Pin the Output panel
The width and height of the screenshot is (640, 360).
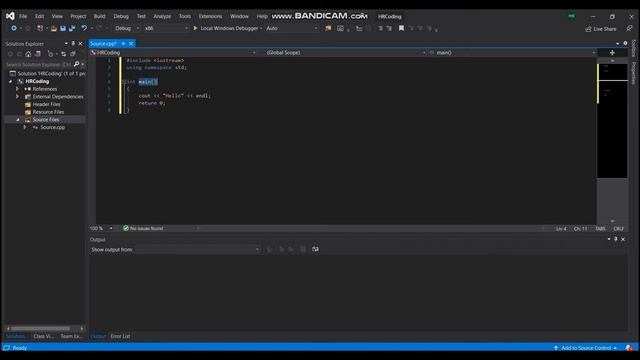616,239
